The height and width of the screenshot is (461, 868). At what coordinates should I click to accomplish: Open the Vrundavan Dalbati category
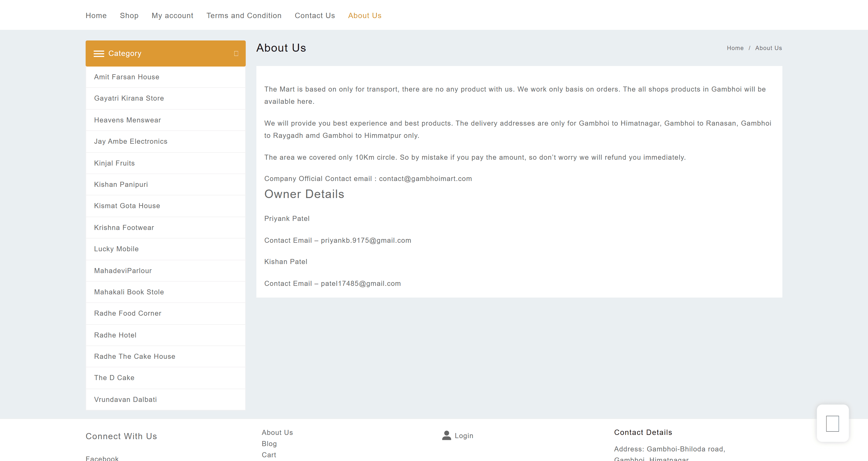coord(125,399)
